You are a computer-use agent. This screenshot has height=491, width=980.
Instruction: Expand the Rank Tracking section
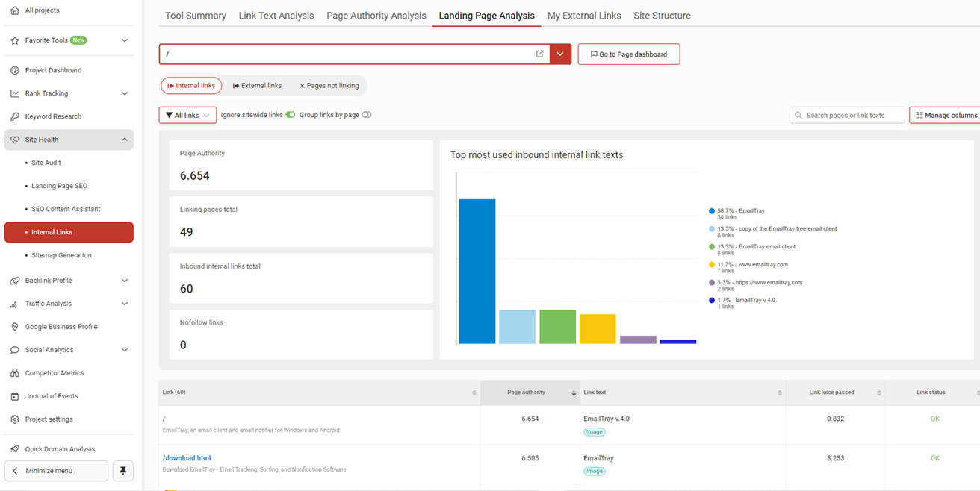coord(125,93)
